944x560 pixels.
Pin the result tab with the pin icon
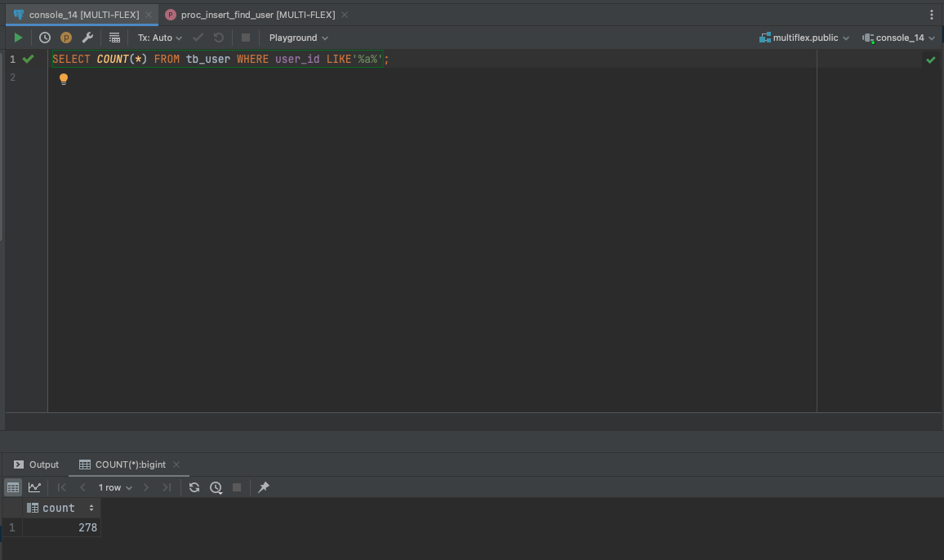(264, 487)
